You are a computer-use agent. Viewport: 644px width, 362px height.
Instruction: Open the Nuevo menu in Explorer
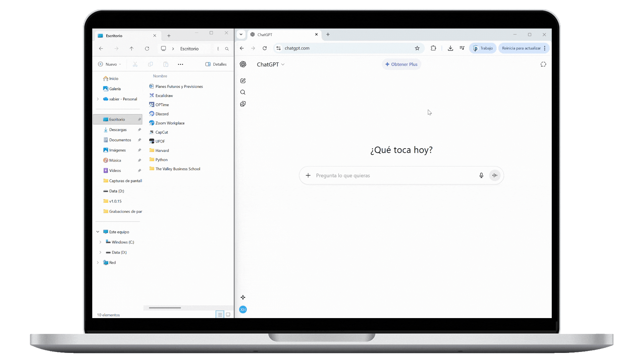[109, 64]
